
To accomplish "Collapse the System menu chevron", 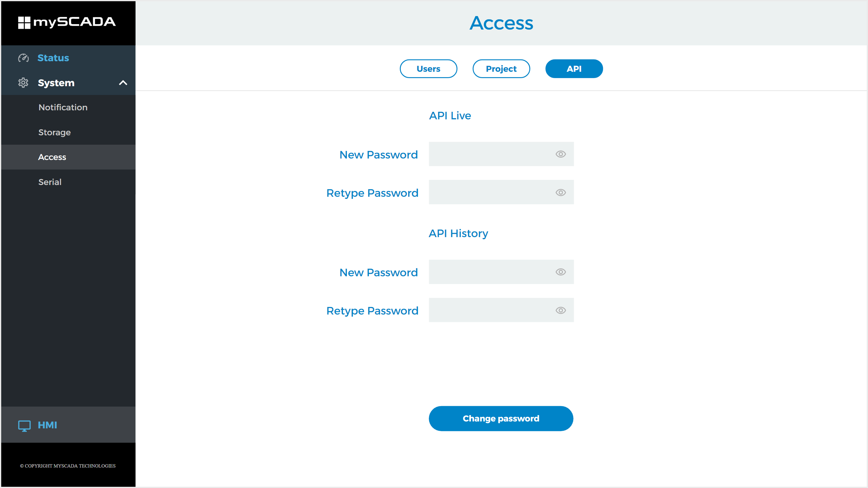I will click(x=123, y=83).
